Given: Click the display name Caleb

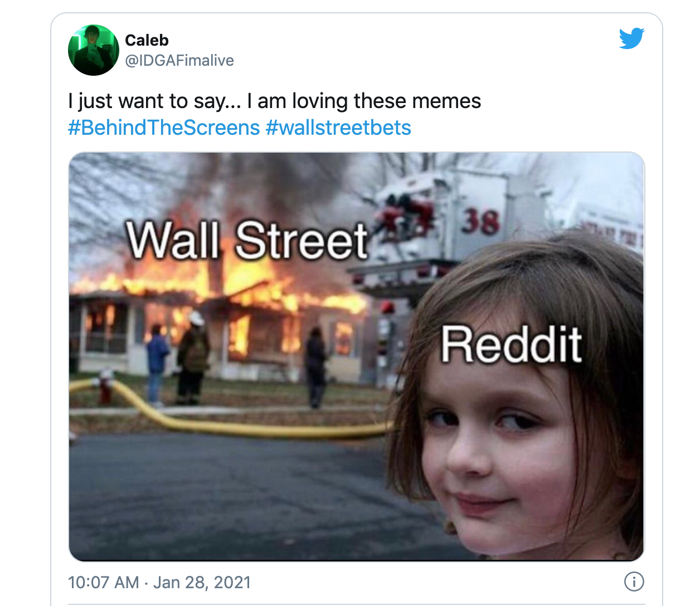Looking at the screenshot, I should coord(147,40).
